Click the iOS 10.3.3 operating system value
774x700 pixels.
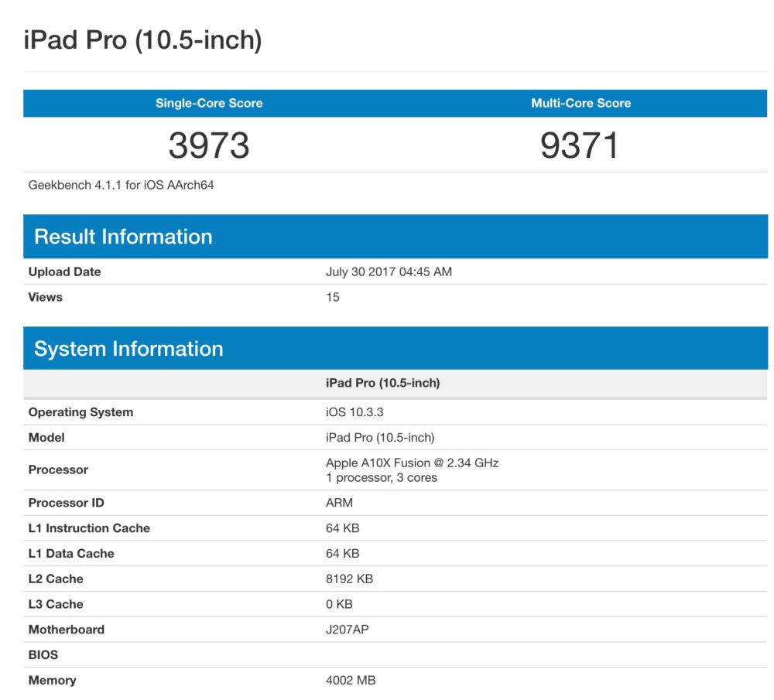[354, 412]
